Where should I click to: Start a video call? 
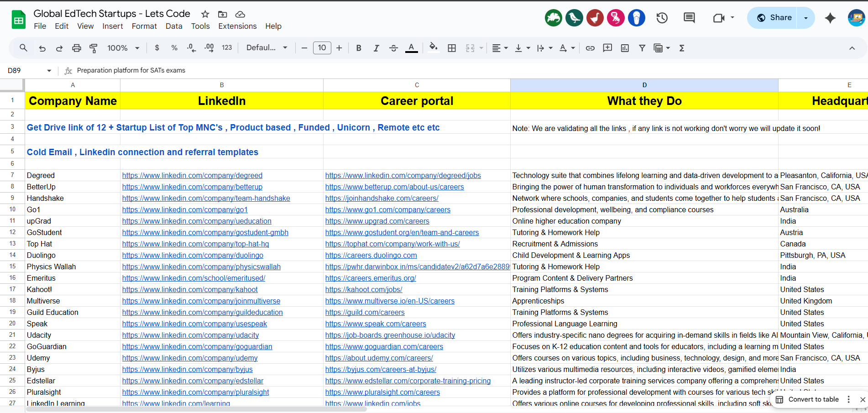point(719,18)
